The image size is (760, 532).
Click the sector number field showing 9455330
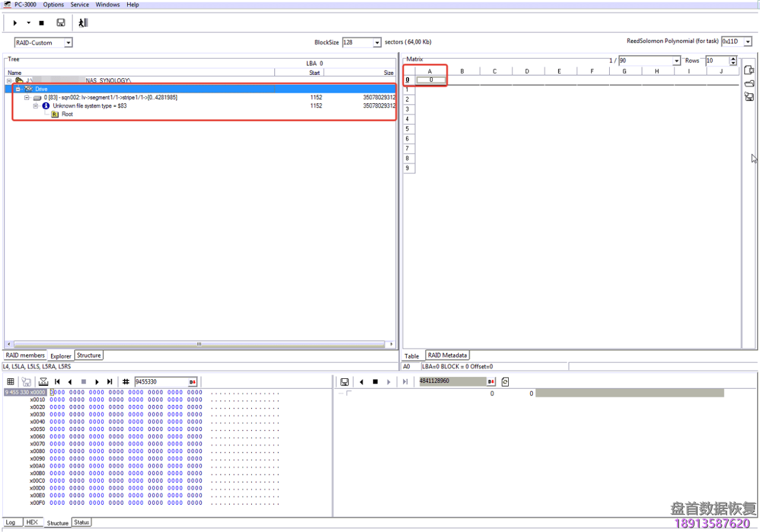[x=160, y=382]
